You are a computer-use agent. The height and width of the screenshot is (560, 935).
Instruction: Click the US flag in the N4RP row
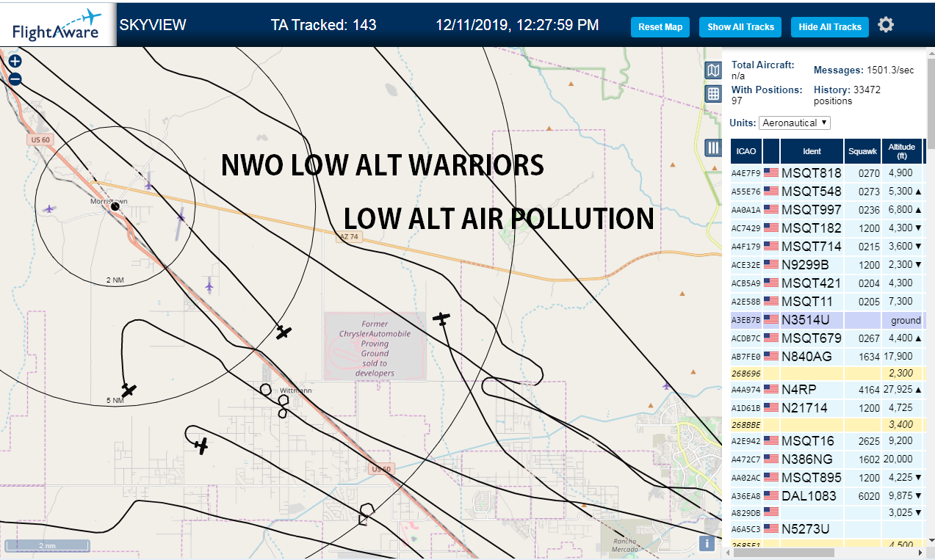[x=771, y=390]
